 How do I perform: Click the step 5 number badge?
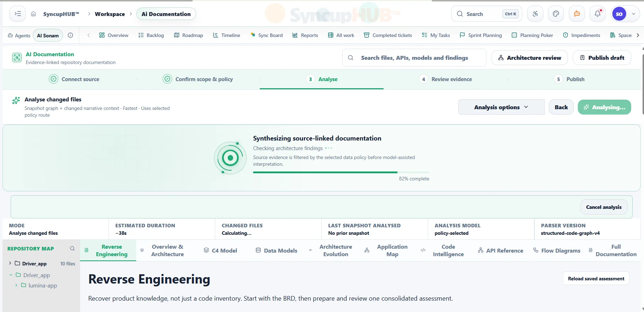click(x=558, y=79)
